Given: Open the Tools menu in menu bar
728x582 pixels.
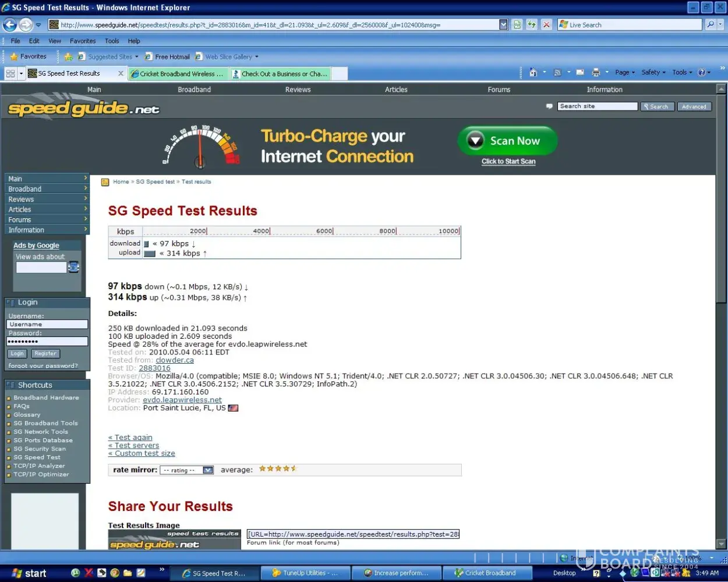Looking at the screenshot, I should 112,41.
